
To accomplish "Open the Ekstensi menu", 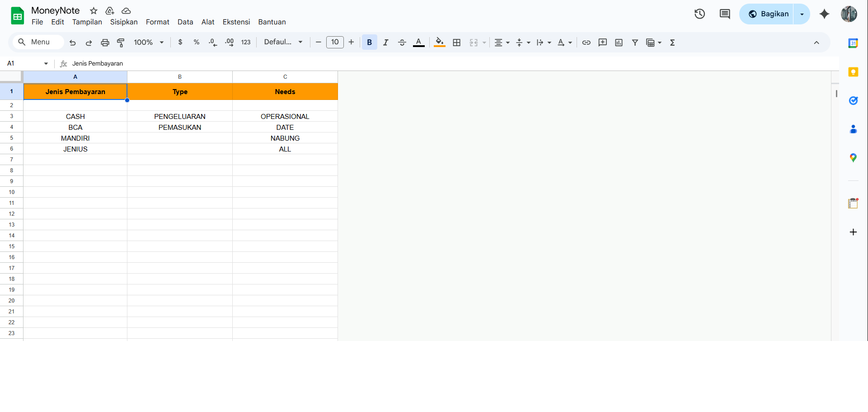I will [x=236, y=22].
